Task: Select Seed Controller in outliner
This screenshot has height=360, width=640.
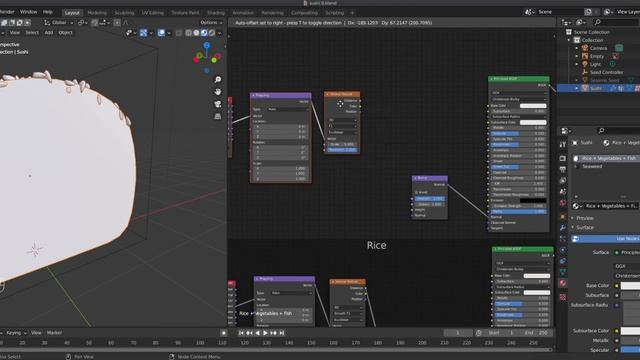Action: (607, 72)
